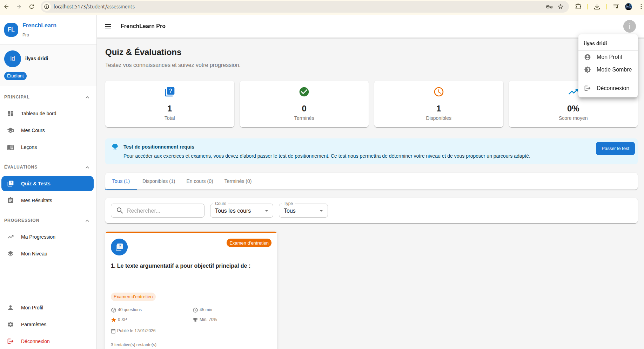The height and width of the screenshot is (349, 644).
Task: Click Déconnexion in the sidebar
Action: 35,341
